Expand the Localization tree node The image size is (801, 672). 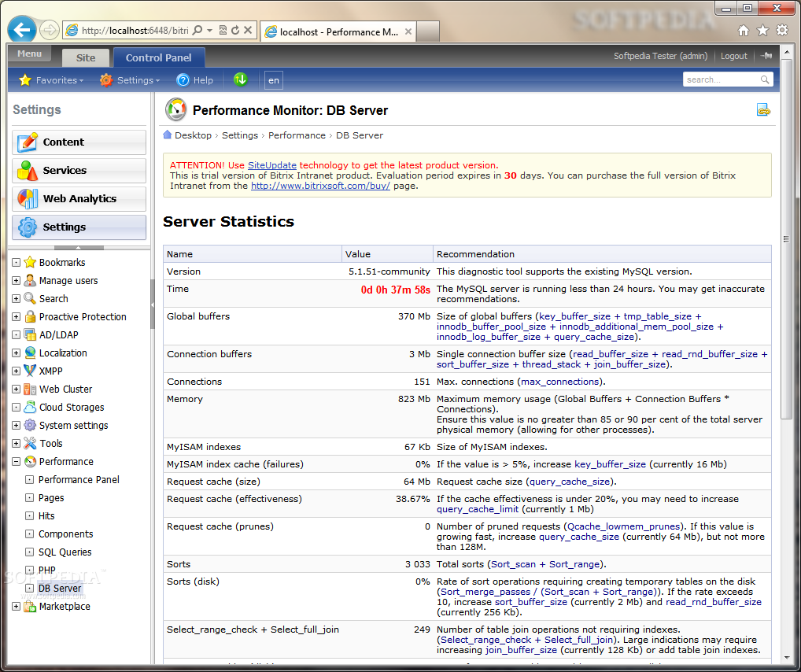(x=17, y=353)
